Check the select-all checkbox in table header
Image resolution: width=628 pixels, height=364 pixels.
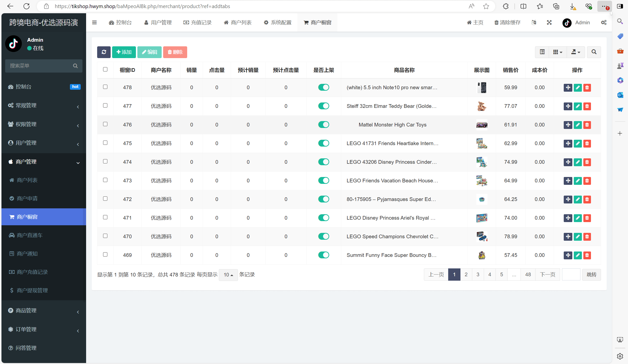[x=105, y=69]
